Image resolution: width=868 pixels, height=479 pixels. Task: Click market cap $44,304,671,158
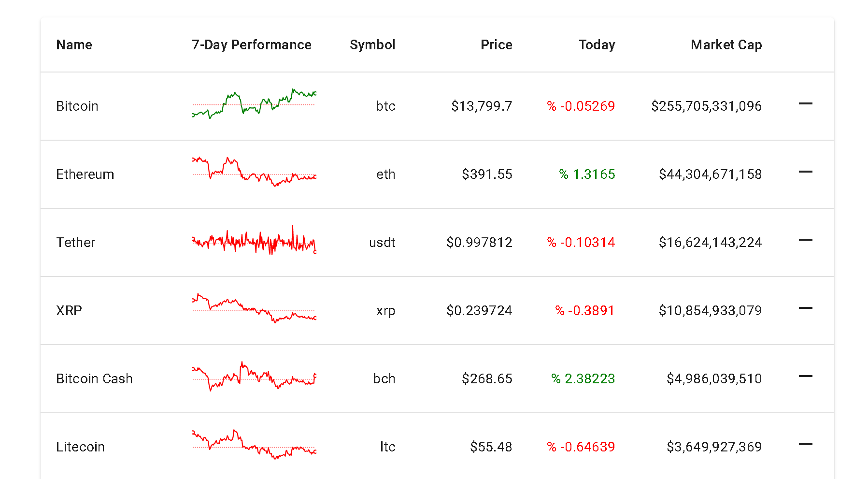(x=711, y=174)
